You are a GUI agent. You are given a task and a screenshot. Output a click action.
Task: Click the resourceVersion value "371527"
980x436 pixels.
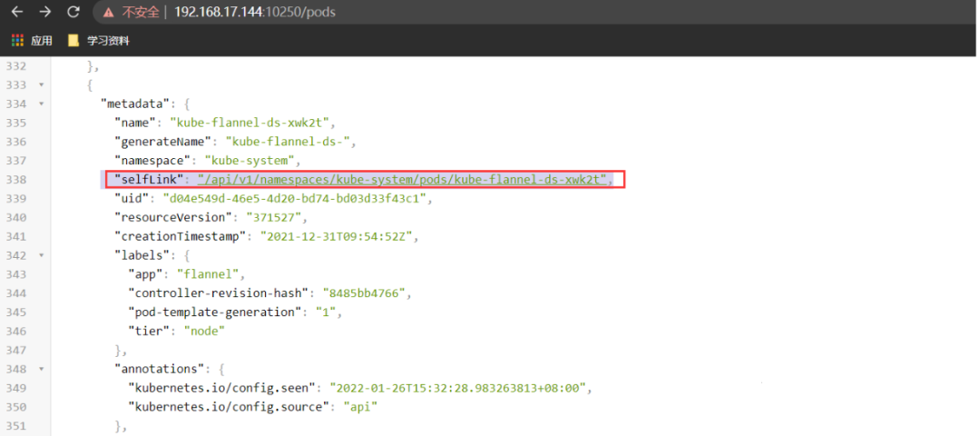[274, 217]
